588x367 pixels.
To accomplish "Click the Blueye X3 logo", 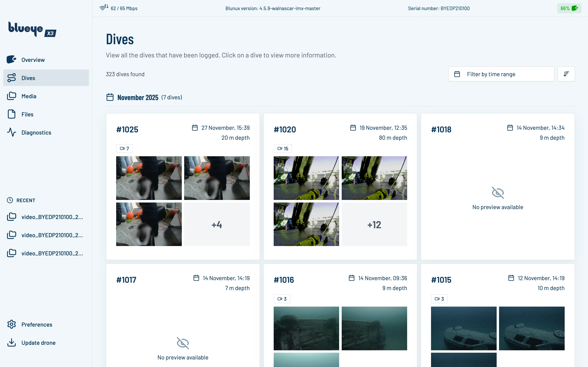I will [x=32, y=29].
